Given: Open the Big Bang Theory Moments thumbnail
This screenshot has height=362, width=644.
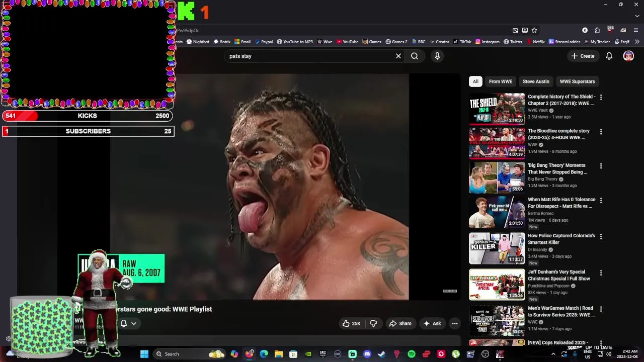Looking at the screenshot, I should click(497, 177).
